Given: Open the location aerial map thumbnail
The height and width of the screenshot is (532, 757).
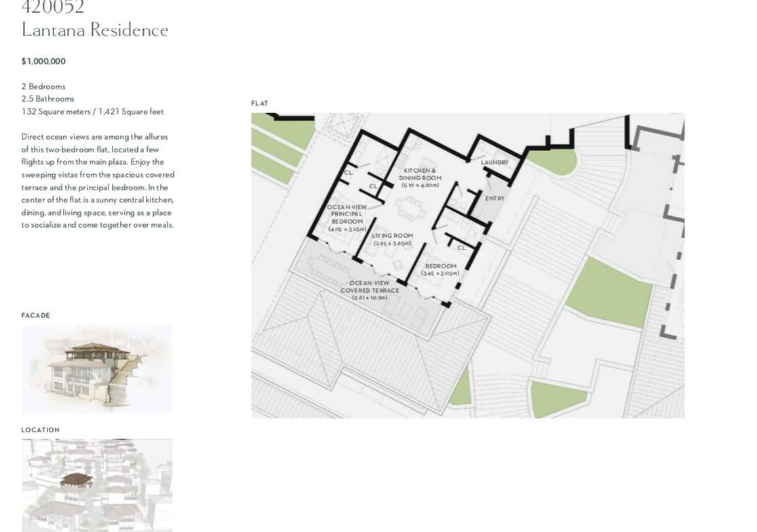Looking at the screenshot, I should pyautogui.click(x=96, y=485).
